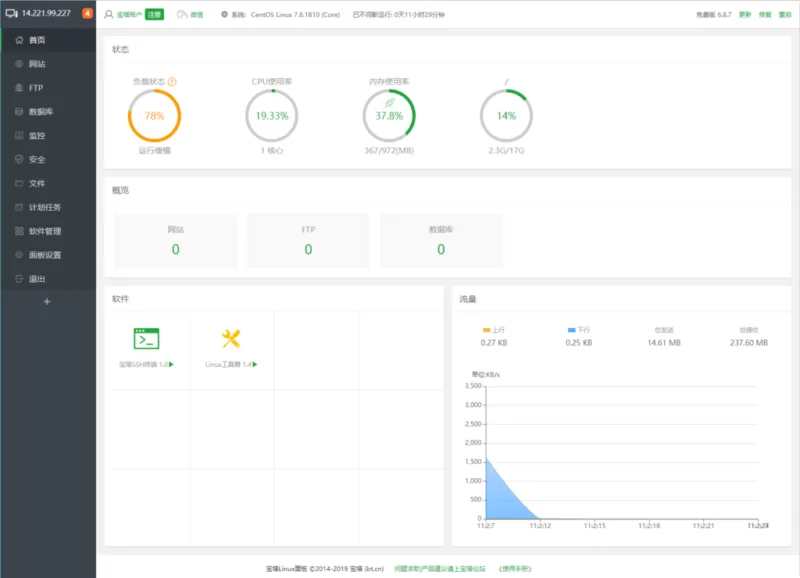This screenshot has height=578, width=800.
Task: Open the 网站 sidebar menu item
Action: tap(37, 64)
